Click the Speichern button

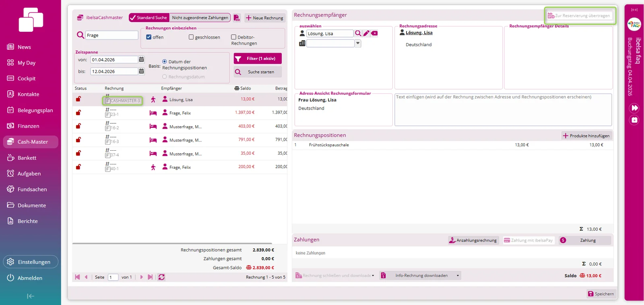click(x=601, y=294)
